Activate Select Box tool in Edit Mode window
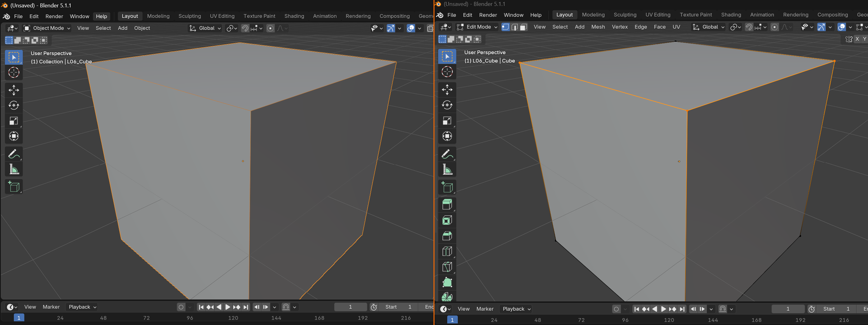 (x=447, y=56)
